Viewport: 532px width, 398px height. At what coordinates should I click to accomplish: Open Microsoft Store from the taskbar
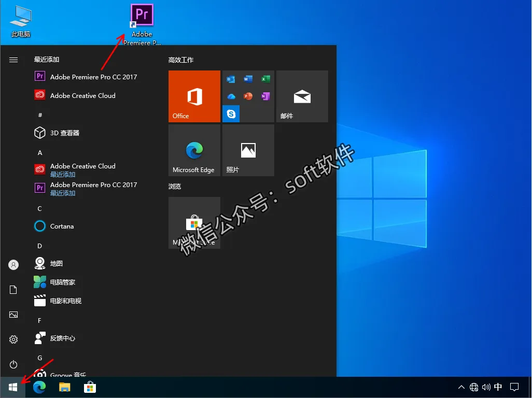(90, 387)
